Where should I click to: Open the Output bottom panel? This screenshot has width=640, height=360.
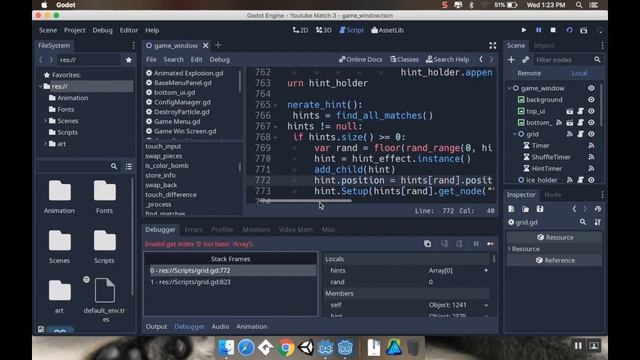tap(156, 327)
